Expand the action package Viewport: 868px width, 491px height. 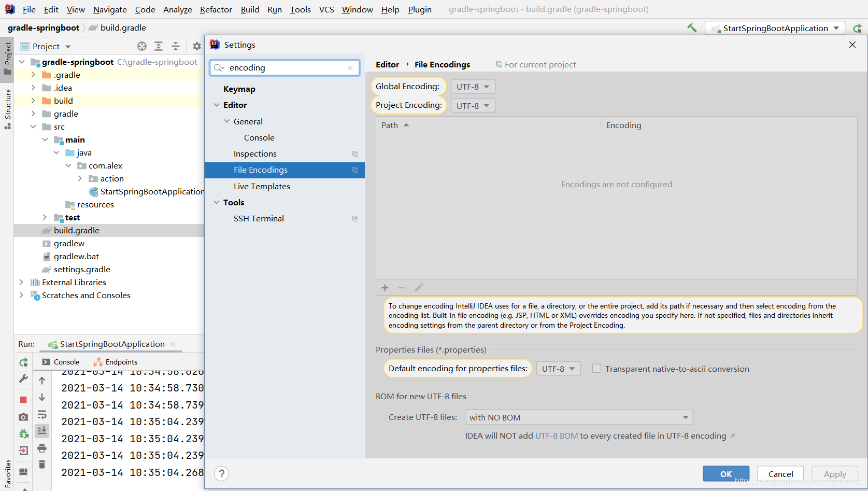80,179
